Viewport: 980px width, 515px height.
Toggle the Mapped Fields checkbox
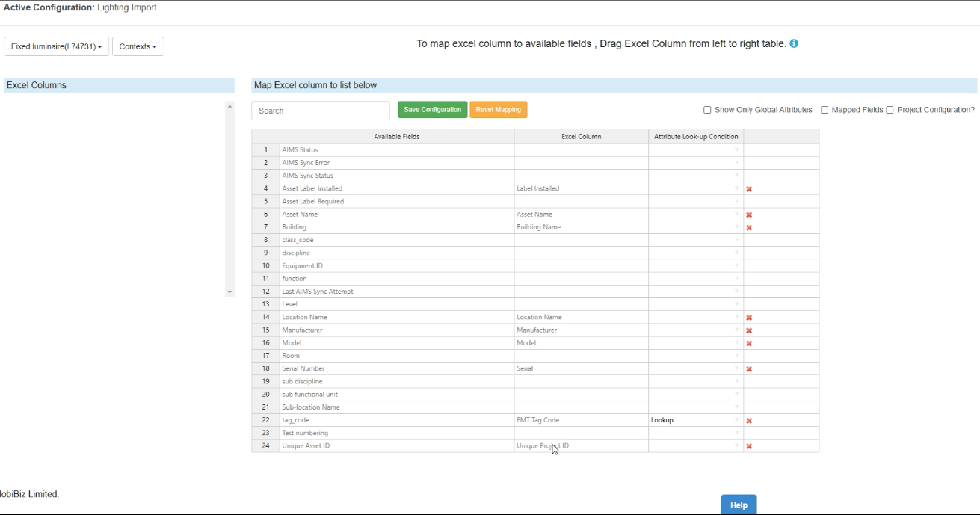click(x=825, y=110)
